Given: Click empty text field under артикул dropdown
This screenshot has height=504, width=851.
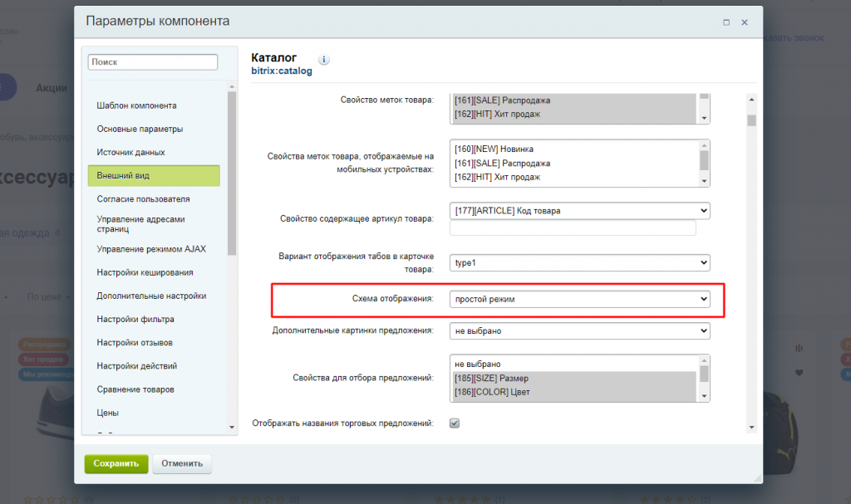Looking at the screenshot, I should click(573, 228).
